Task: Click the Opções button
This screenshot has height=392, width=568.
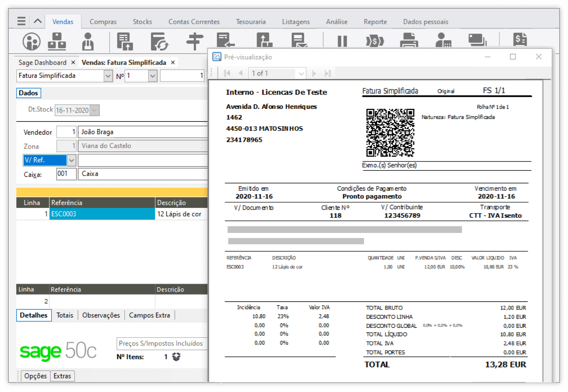Action: pos(35,376)
